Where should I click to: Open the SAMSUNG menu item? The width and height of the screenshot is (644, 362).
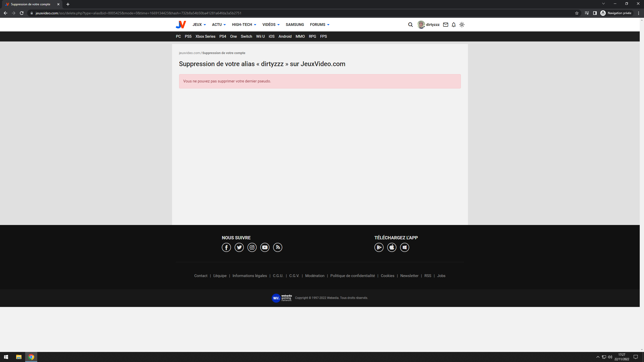pos(295,25)
